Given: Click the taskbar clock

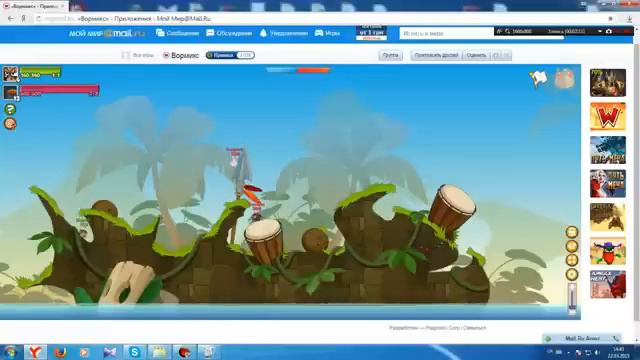Looking at the screenshot, I should pyautogui.click(x=618, y=352).
